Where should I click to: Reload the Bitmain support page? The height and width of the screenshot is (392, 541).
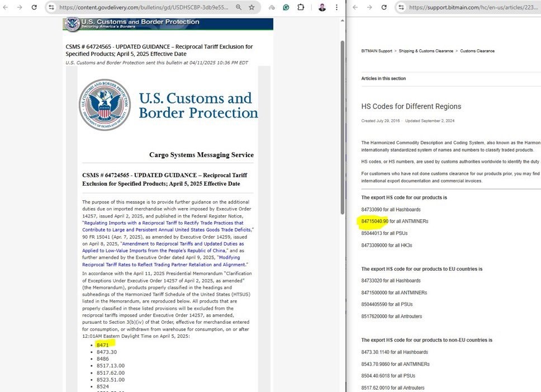[384, 7]
